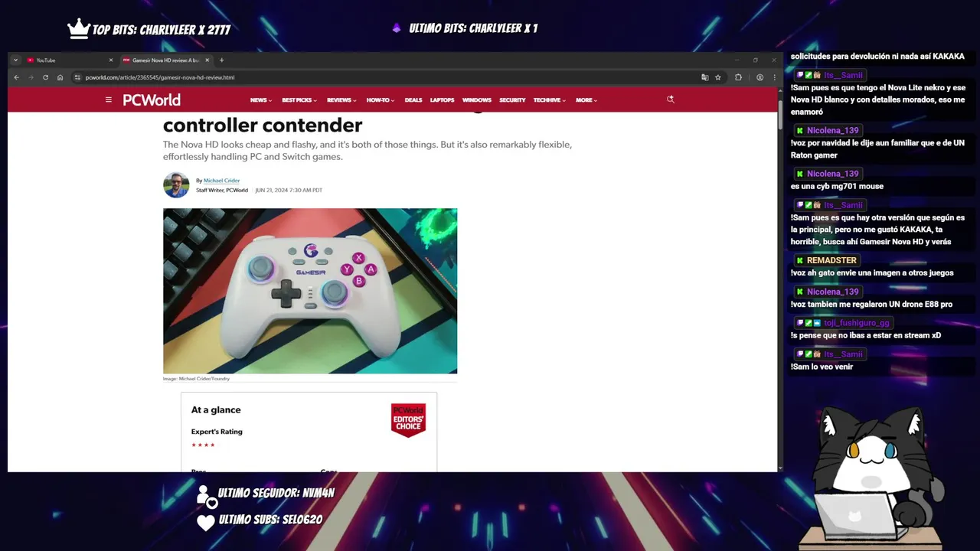Viewport: 980px width, 551px height.
Task: Click 'ULTIMO SEGUIDOR: NVM4N' overlay text
Action: (x=276, y=493)
